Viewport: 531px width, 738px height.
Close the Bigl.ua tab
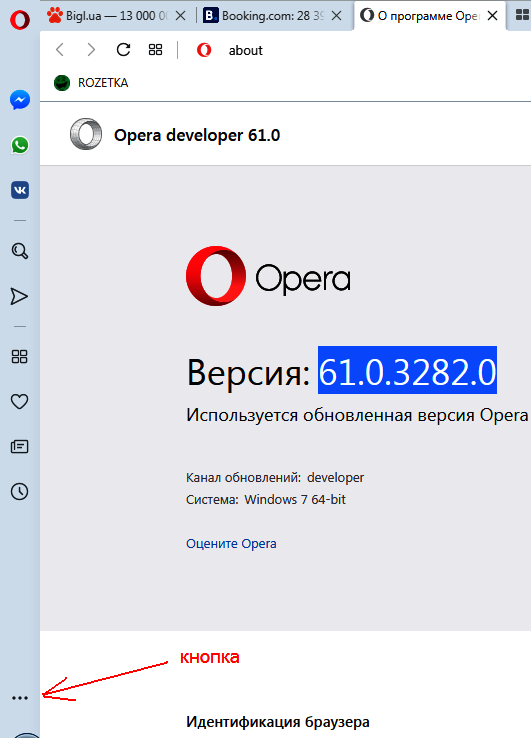[180, 16]
